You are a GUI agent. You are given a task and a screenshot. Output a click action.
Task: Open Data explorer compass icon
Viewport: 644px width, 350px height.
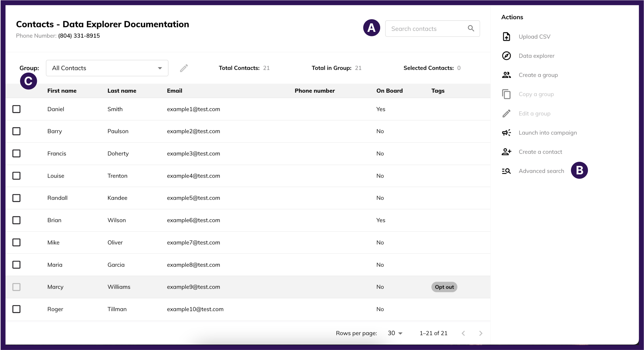point(506,56)
